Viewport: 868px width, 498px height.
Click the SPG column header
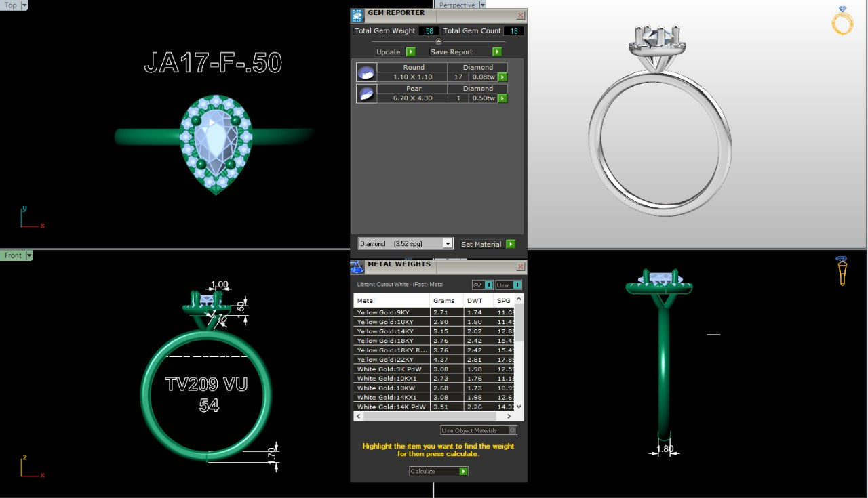point(505,301)
